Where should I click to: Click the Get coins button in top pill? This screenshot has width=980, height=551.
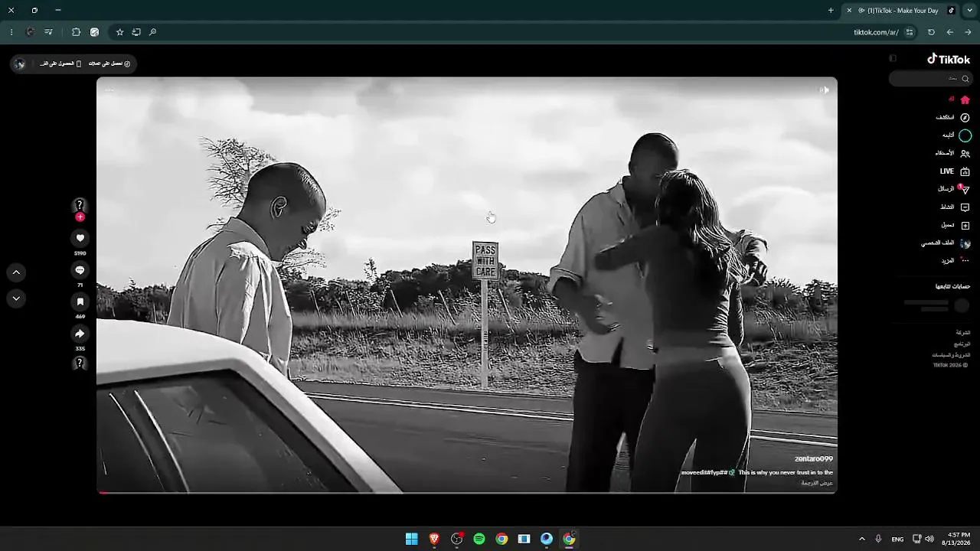click(109, 64)
